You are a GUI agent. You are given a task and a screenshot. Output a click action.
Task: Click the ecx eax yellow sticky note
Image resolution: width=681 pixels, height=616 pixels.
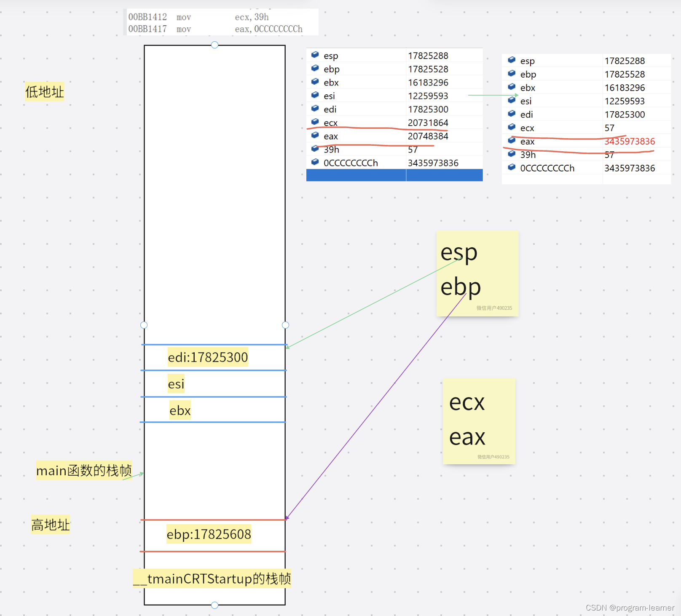[479, 421]
